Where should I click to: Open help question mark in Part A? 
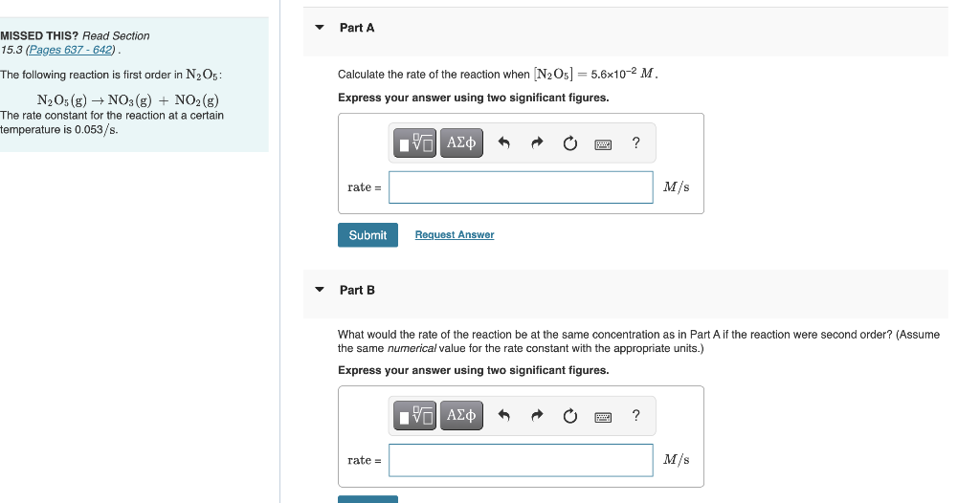coord(636,143)
